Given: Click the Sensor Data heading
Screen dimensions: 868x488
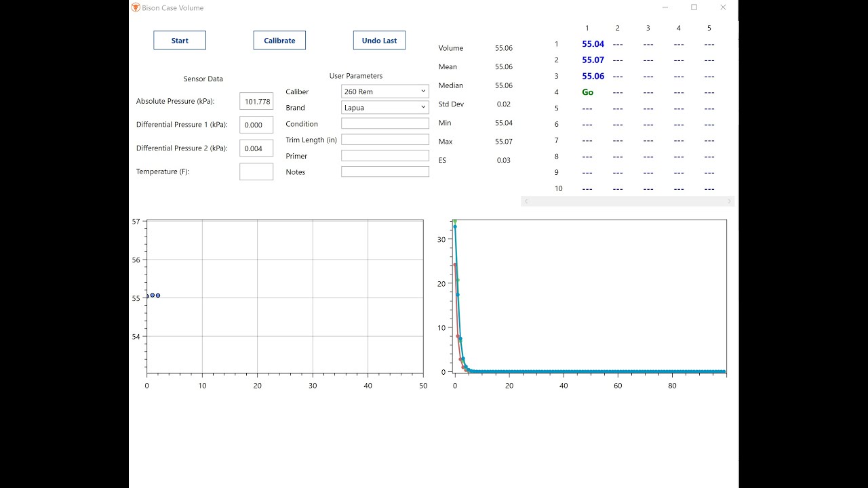Looking at the screenshot, I should tap(203, 79).
